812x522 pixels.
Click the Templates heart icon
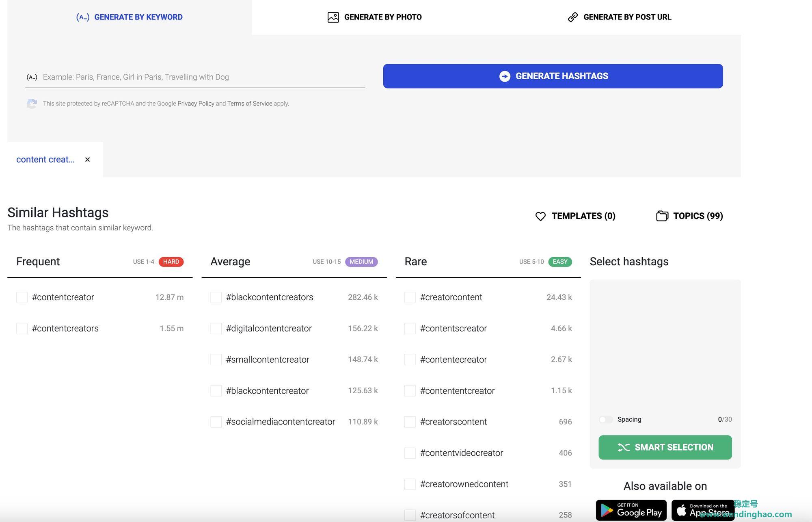pos(540,215)
